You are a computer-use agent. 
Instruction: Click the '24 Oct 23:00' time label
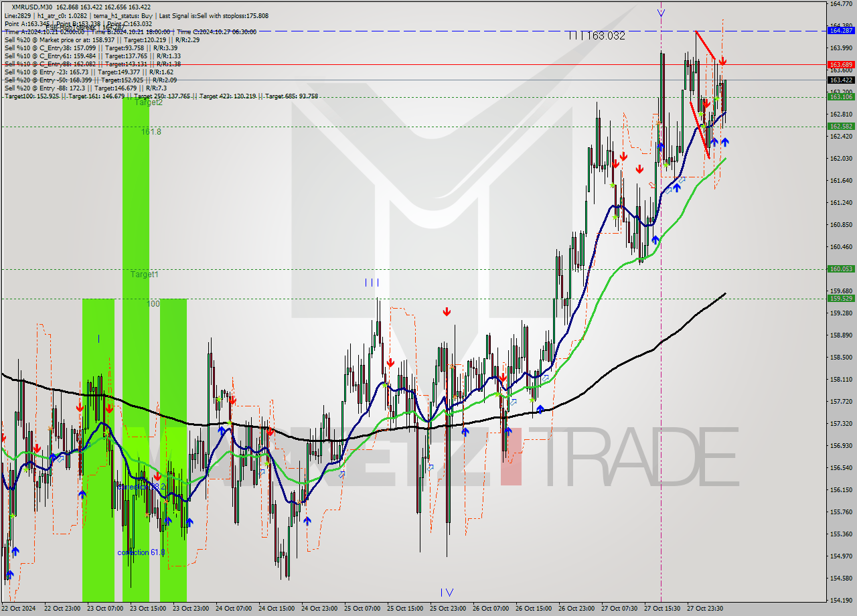pyautogui.click(x=319, y=609)
